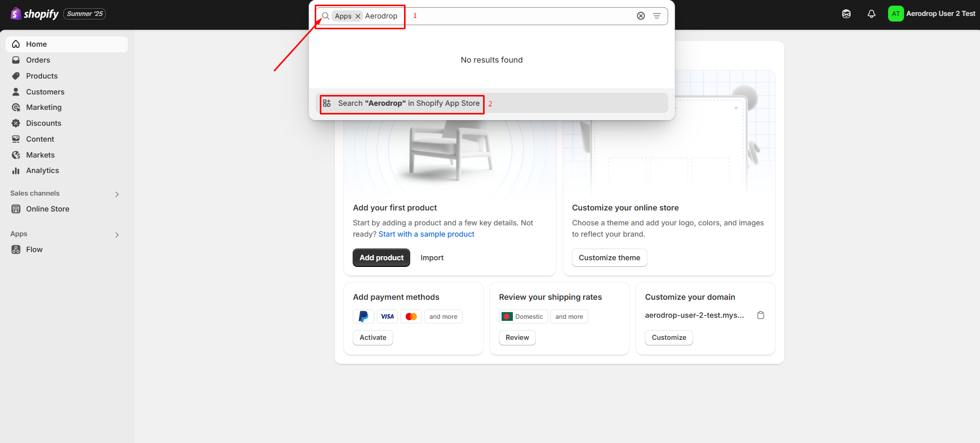Click the Markets globe icon
Image resolution: width=980 pixels, height=443 pixels.
pos(16,155)
